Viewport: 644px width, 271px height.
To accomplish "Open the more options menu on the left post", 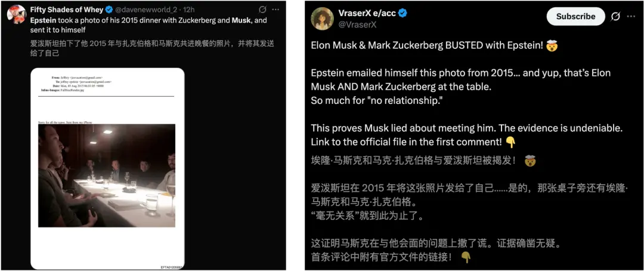I will click(275, 10).
